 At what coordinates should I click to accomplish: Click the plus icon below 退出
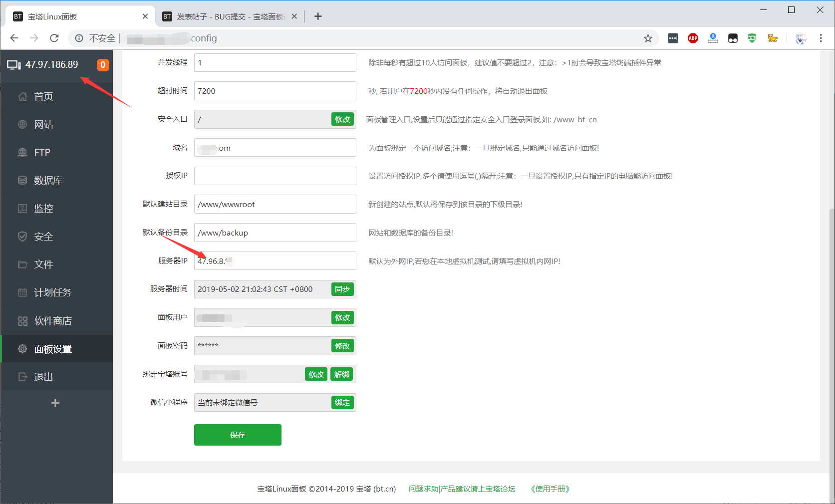[55, 403]
